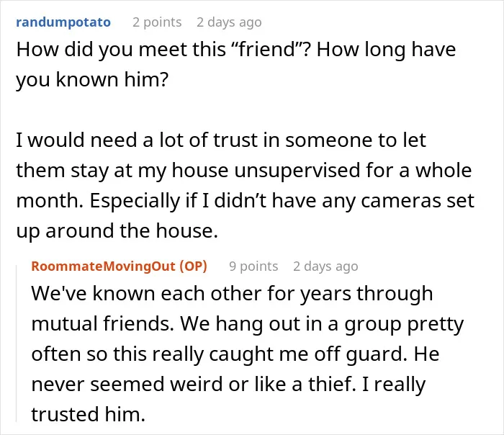This screenshot has width=504, height=435.
Task: Open the "2 days ago" timestamp on randumpotato's comment
Action: [x=229, y=22]
